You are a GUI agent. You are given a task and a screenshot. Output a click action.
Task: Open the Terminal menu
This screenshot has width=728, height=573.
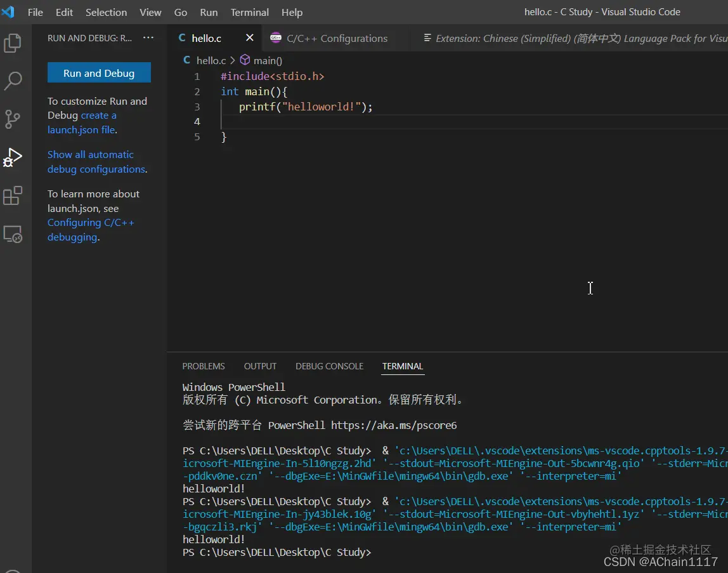coord(250,12)
